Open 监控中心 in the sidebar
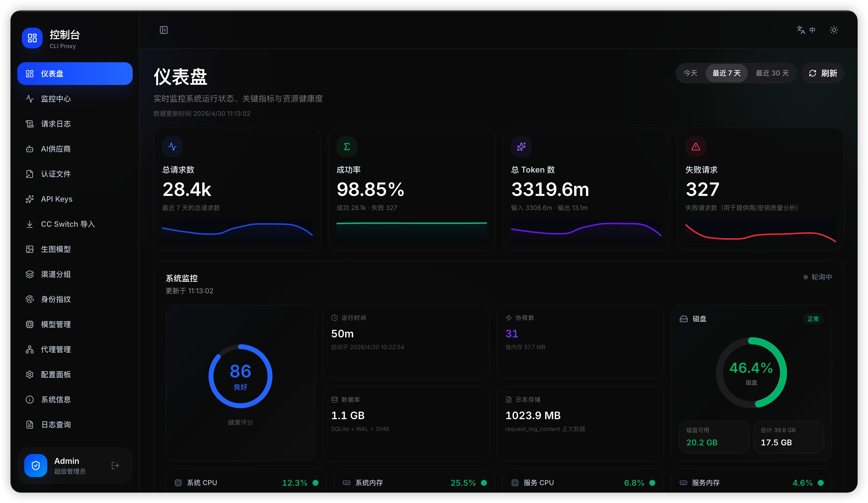The width and height of the screenshot is (868, 503). [75, 99]
